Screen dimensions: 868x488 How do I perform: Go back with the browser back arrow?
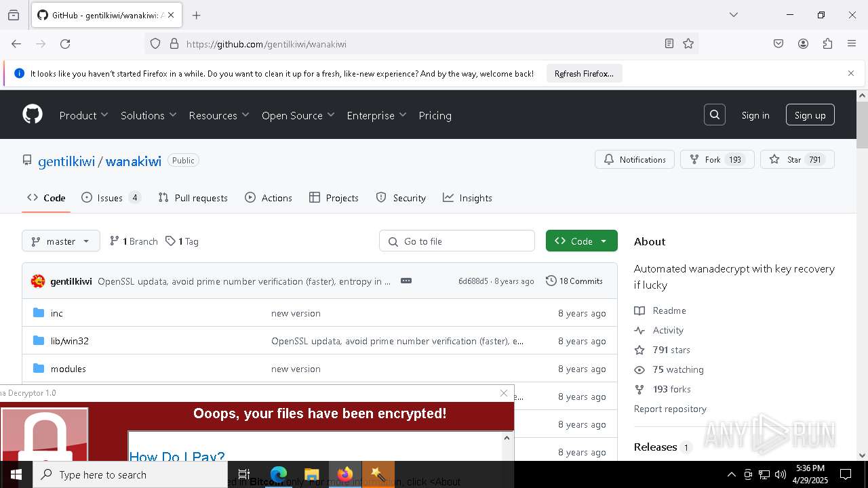[x=16, y=43]
